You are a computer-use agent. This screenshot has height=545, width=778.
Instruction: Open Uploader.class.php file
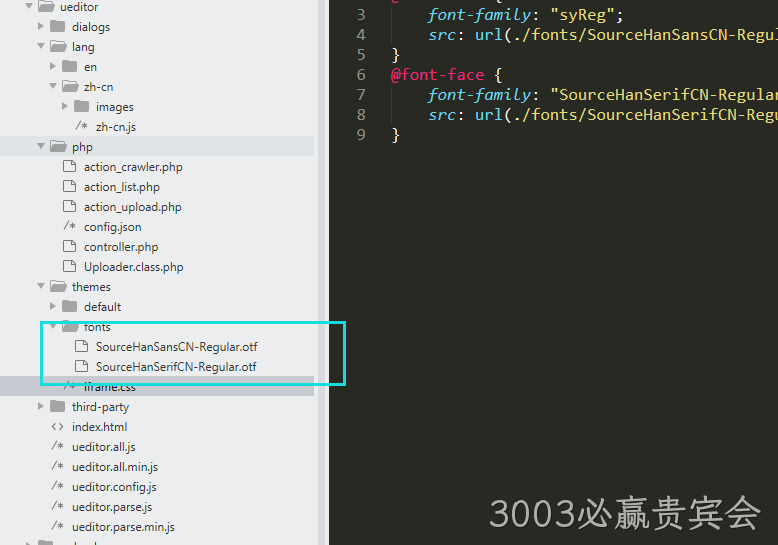coord(133,267)
